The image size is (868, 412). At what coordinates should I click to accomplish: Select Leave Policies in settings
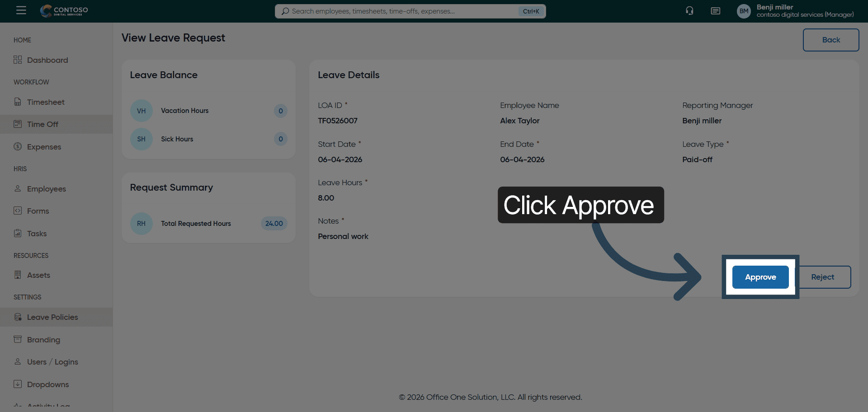tap(52, 317)
